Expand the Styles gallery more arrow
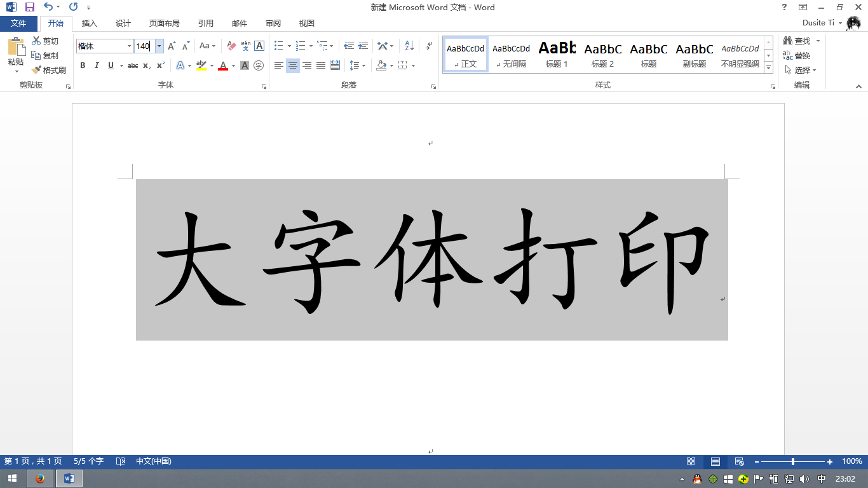868x488 pixels. [768, 67]
